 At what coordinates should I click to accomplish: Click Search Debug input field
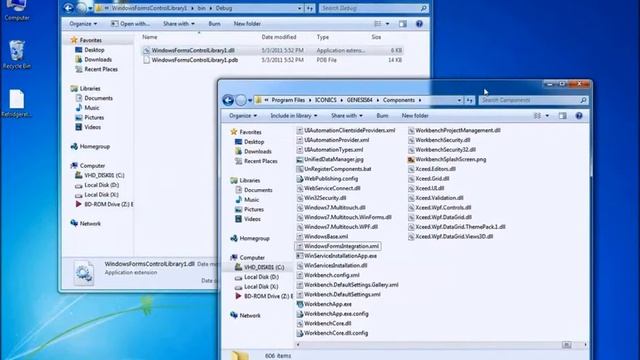pyautogui.click(x=369, y=8)
